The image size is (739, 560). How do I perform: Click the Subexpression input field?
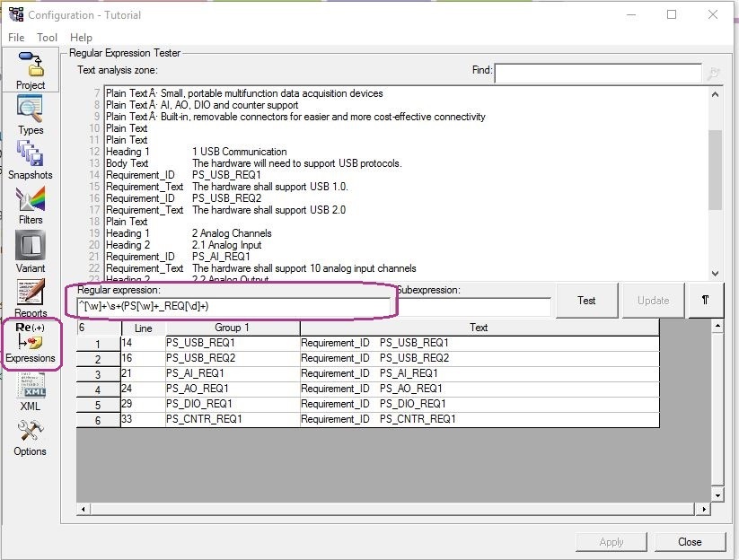474,306
